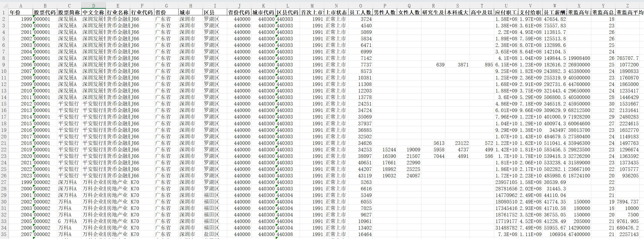This screenshot has height=239, width=644.
Task: Select the cell with value 765707.7
Action: 627,58
